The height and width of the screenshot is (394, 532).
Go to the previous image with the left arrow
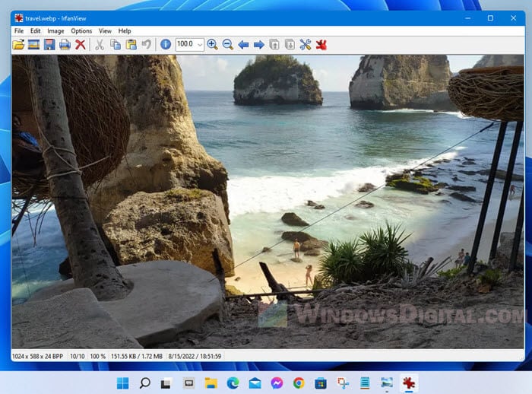tap(243, 44)
